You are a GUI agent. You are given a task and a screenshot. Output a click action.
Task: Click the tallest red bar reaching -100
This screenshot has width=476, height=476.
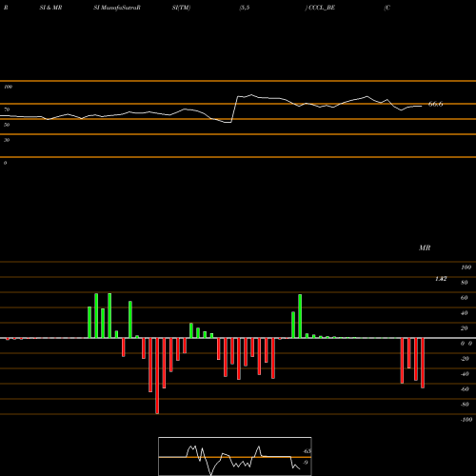click(157, 376)
